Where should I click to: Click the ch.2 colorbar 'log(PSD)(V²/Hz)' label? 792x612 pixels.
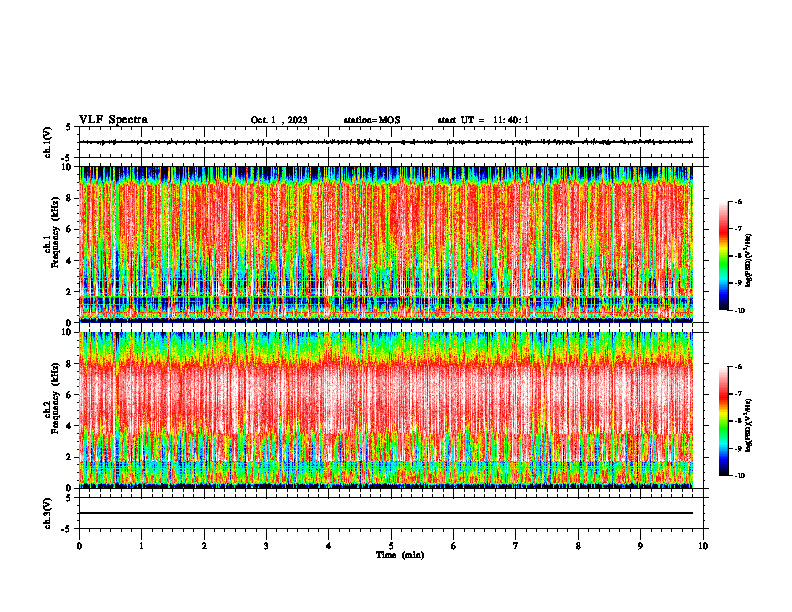pos(749,426)
